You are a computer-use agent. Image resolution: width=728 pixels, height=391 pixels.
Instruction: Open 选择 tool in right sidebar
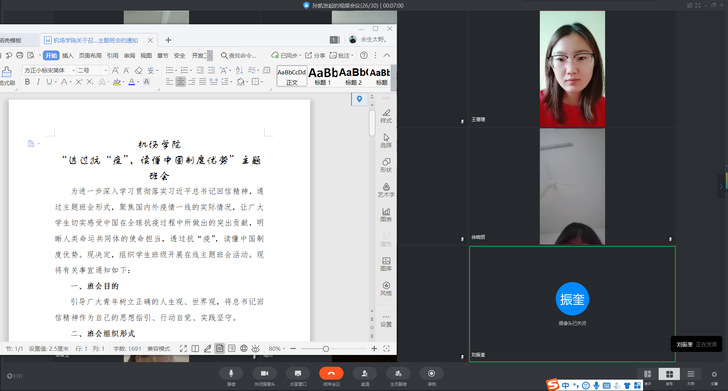pos(386,140)
